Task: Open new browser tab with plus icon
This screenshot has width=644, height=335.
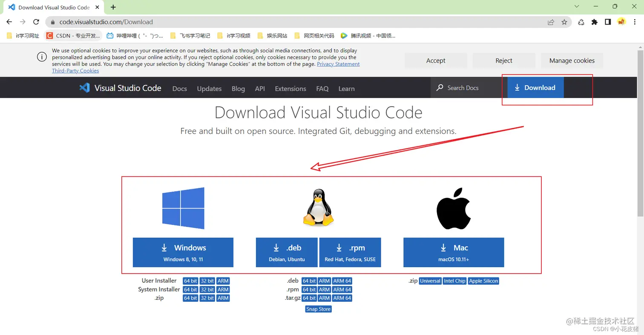Action: 113,7
